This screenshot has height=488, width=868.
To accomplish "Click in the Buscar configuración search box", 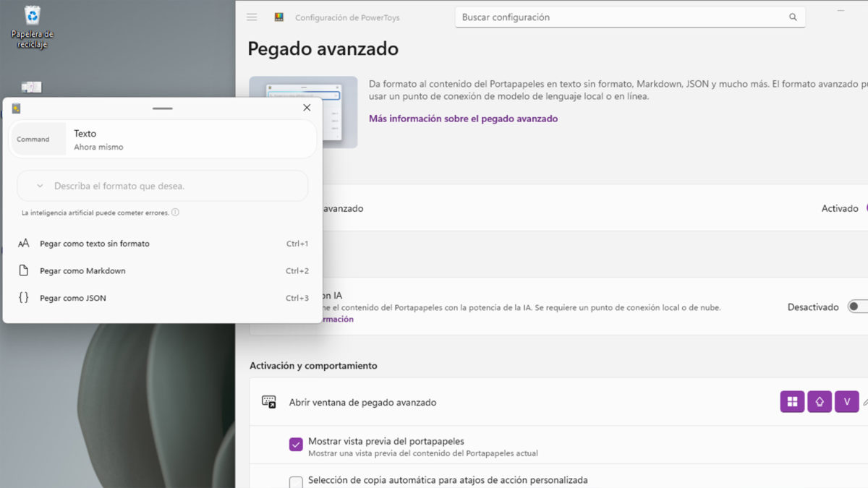I will click(x=630, y=17).
